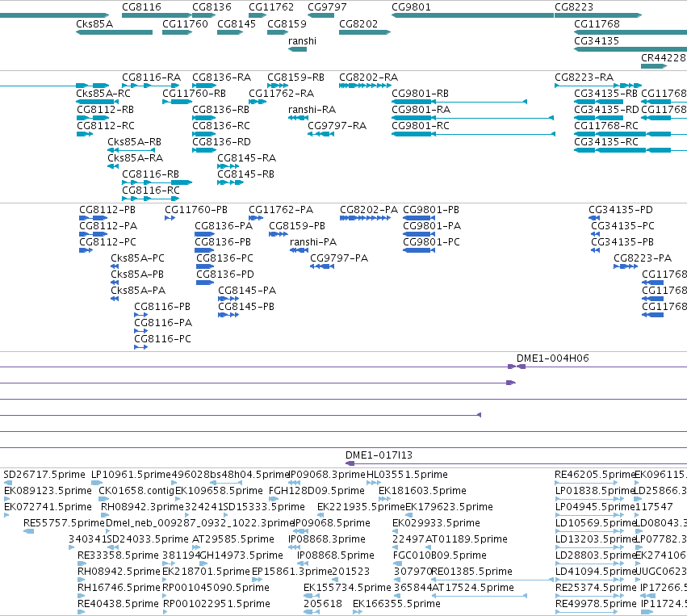Click the HL03551.5prime EST label

coord(407,475)
